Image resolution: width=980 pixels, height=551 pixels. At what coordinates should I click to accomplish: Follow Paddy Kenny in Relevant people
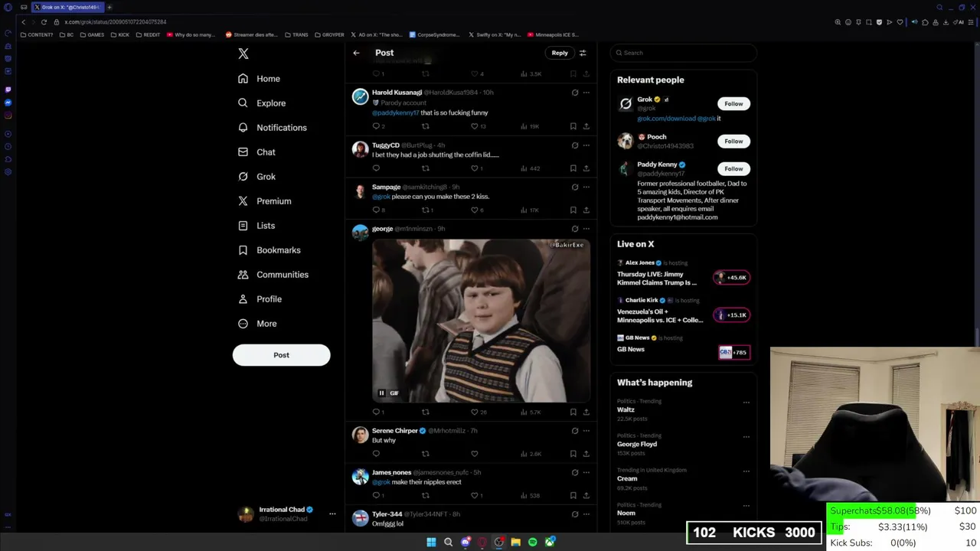pos(733,168)
